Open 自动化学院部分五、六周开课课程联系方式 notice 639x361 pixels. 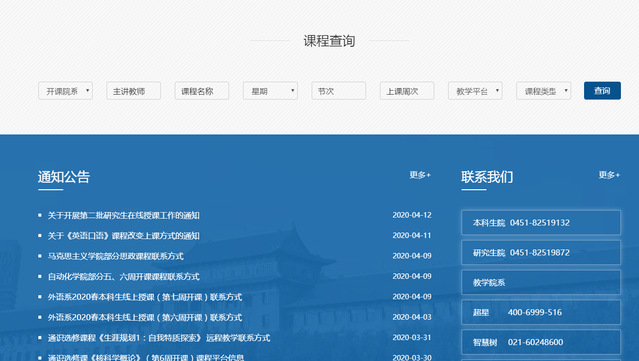[123, 277]
